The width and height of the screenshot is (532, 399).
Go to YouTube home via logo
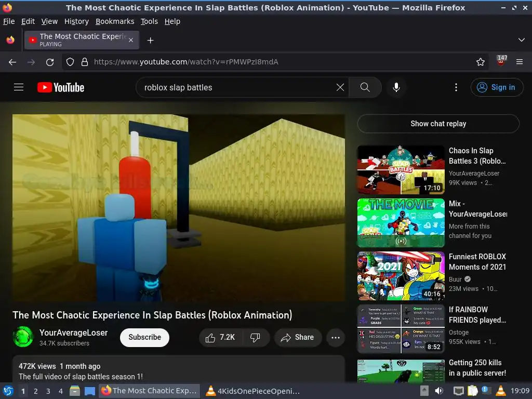[61, 87]
